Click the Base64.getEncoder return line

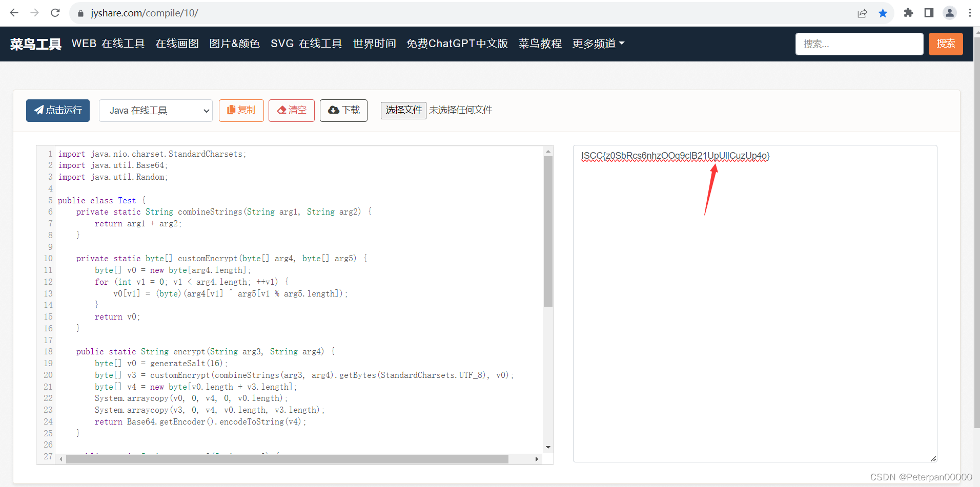point(200,422)
